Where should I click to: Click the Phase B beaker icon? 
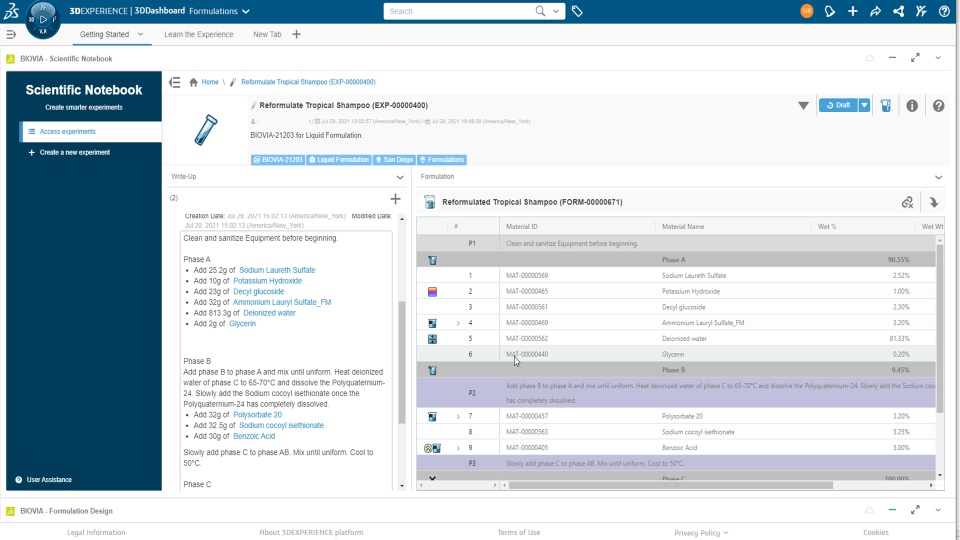pos(432,370)
